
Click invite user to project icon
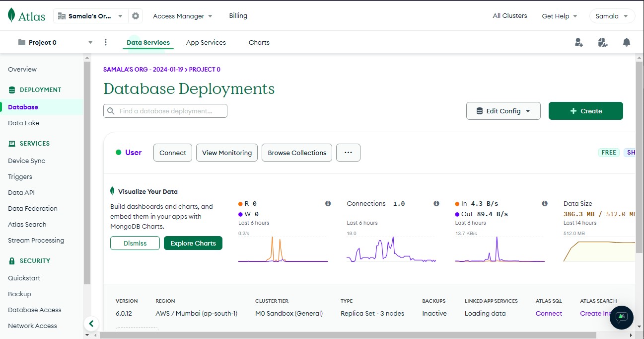pos(578,42)
